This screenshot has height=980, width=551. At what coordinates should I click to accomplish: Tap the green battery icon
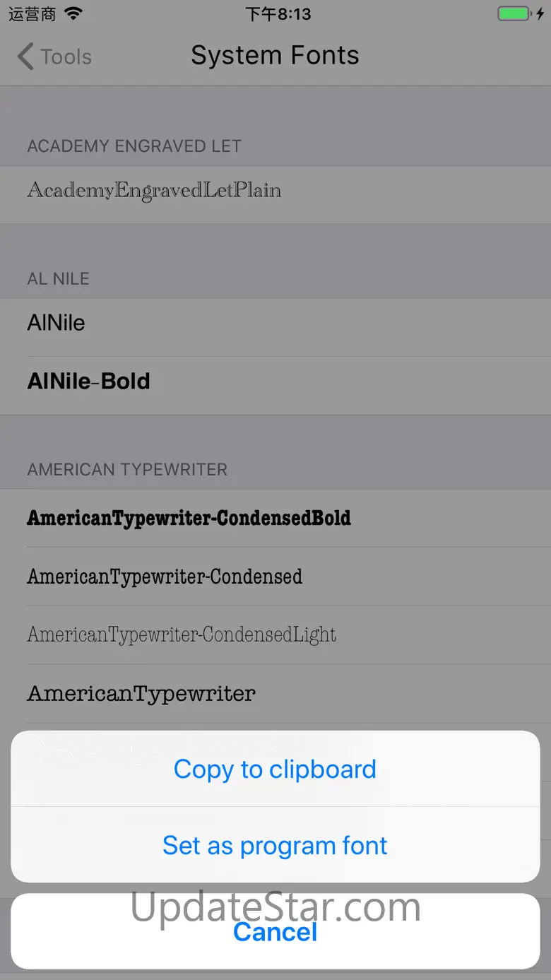[x=515, y=14]
